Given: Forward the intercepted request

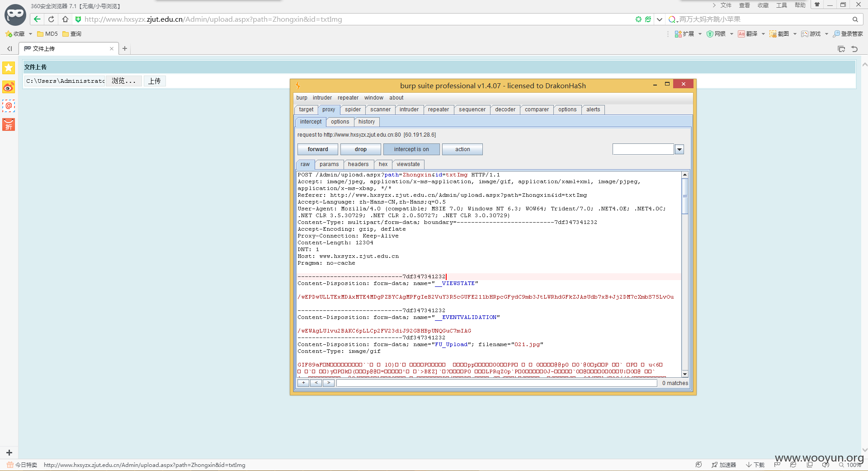Looking at the screenshot, I should [x=318, y=149].
